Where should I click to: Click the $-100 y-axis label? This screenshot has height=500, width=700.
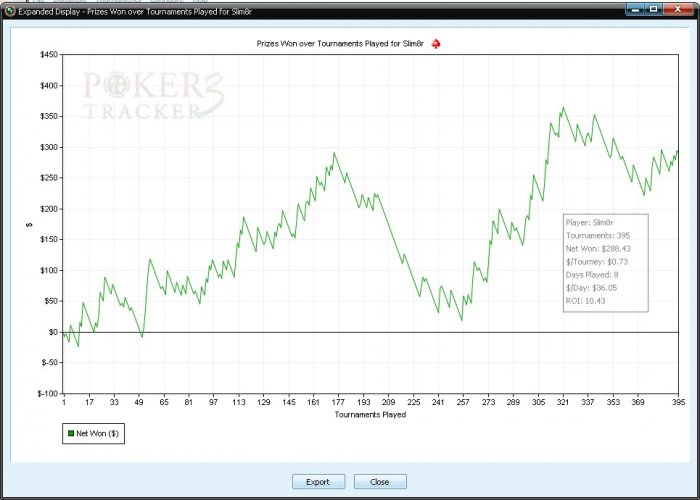[48, 393]
